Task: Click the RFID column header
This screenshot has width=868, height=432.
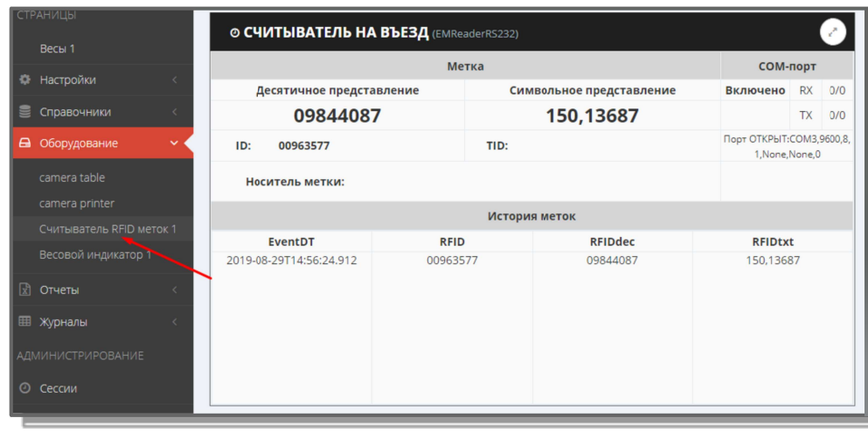Action: coord(452,241)
